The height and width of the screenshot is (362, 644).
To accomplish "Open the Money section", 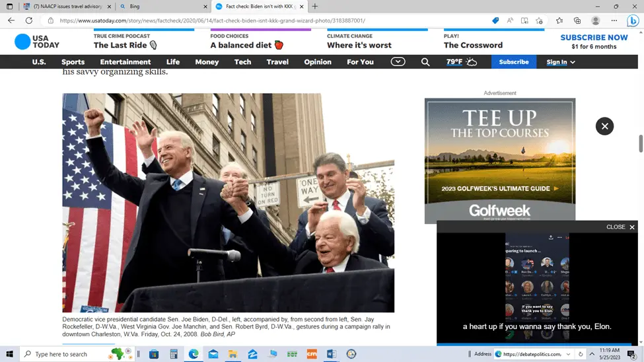I will tap(207, 62).
